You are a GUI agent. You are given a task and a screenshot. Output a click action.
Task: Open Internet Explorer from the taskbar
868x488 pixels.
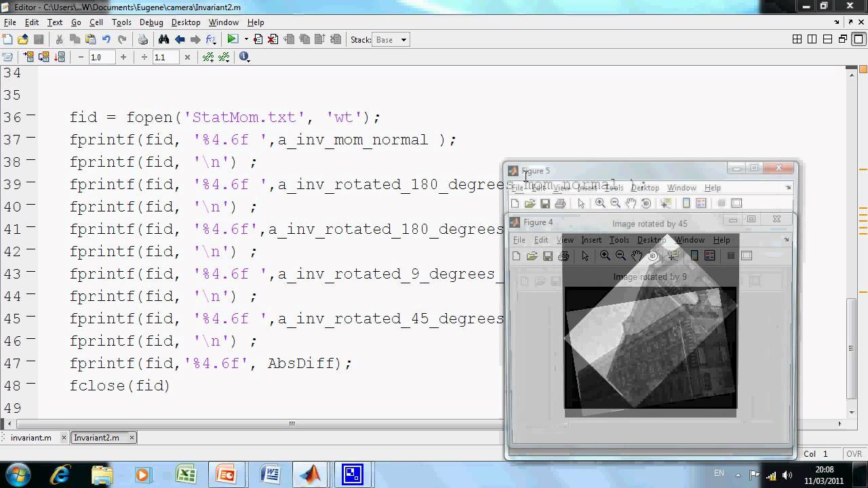(60, 474)
